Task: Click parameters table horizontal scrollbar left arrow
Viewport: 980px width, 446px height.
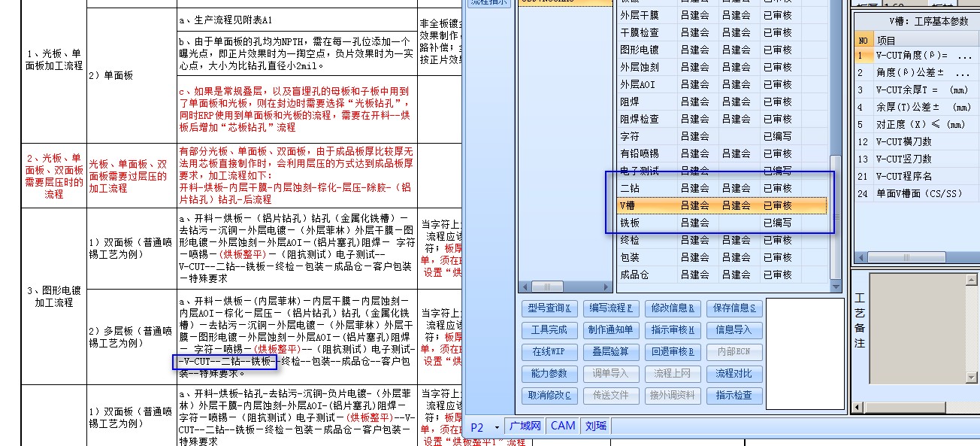Action: pyautogui.click(x=860, y=256)
